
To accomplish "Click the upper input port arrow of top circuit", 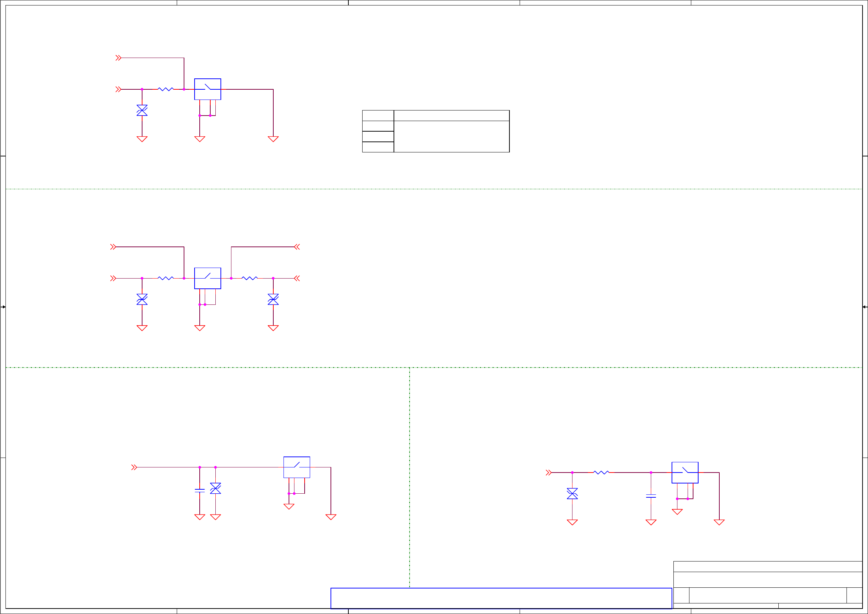I will pyautogui.click(x=118, y=58).
